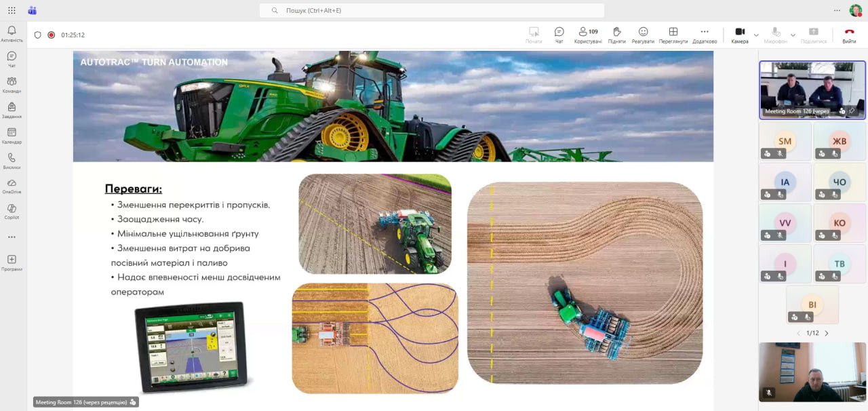Click the search field at the top
Screen dimensions: 868x411
431,11
